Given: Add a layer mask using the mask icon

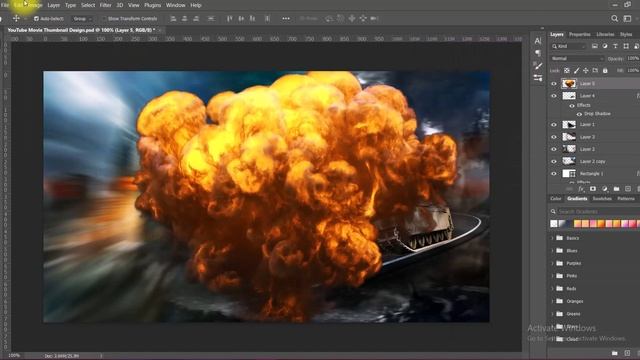Looking at the screenshot, I should (593, 189).
